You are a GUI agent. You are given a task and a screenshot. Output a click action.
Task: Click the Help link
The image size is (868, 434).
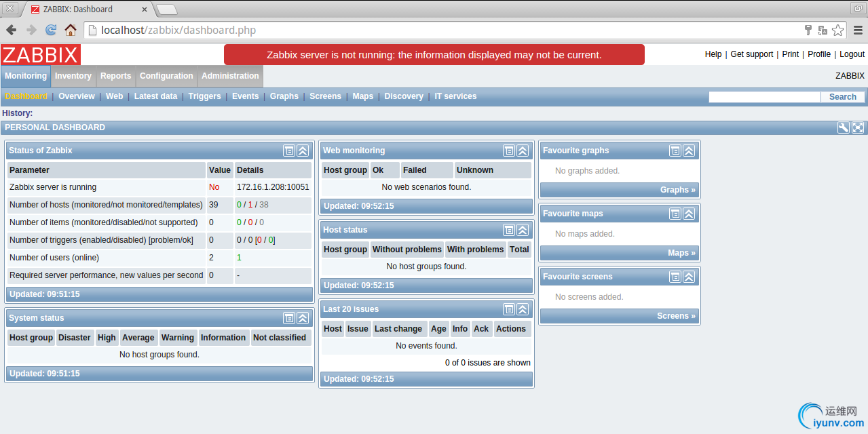click(x=713, y=54)
